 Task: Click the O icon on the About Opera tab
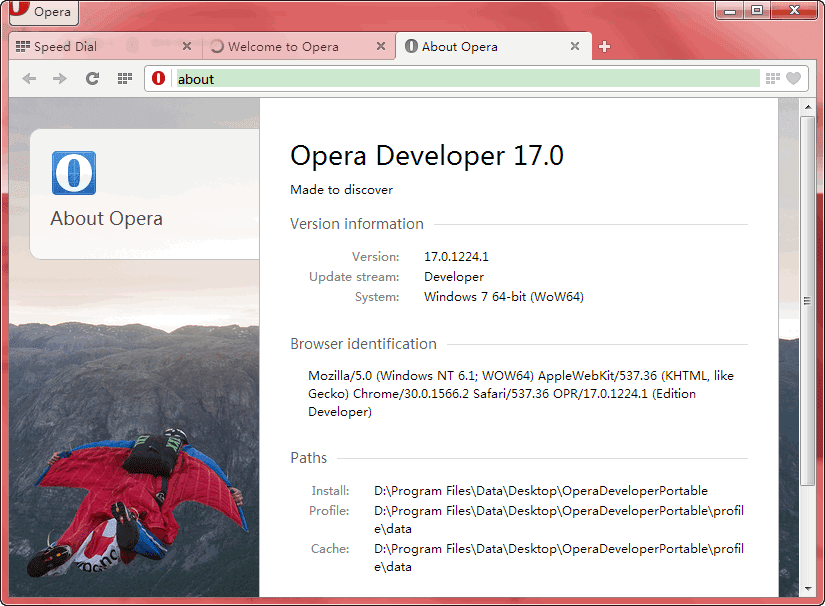click(412, 46)
